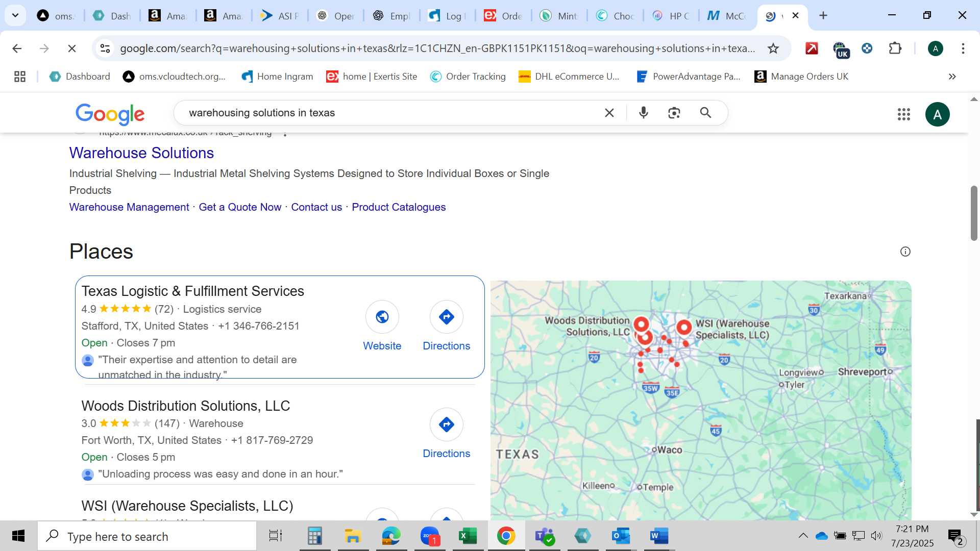980x551 pixels.
Task: Follow the Get a Quote Now sitelink
Action: point(240,207)
